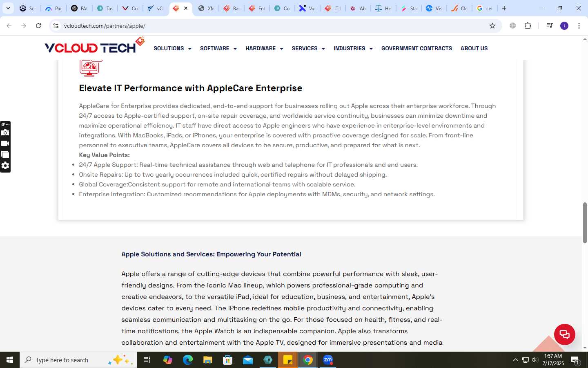Switch to the 'He' browser tab

[383, 8]
